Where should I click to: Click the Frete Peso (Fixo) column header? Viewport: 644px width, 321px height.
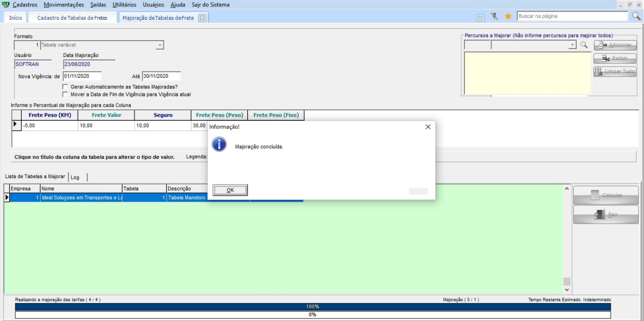click(x=276, y=115)
